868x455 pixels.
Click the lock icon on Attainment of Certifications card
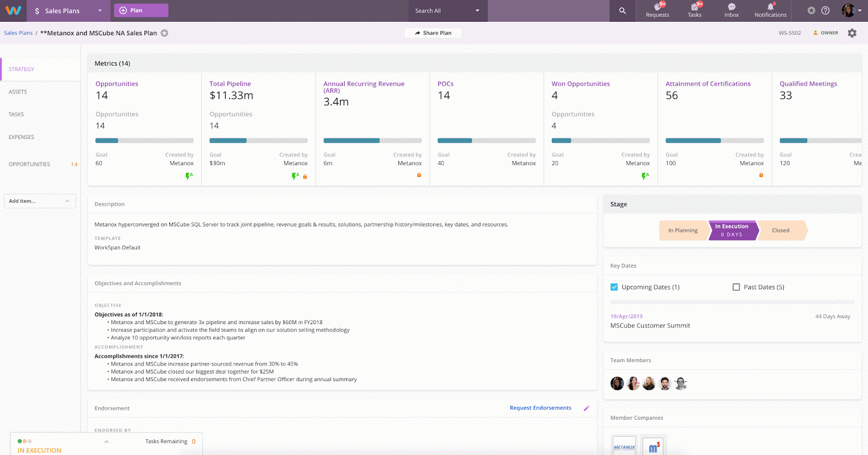[x=761, y=175]
